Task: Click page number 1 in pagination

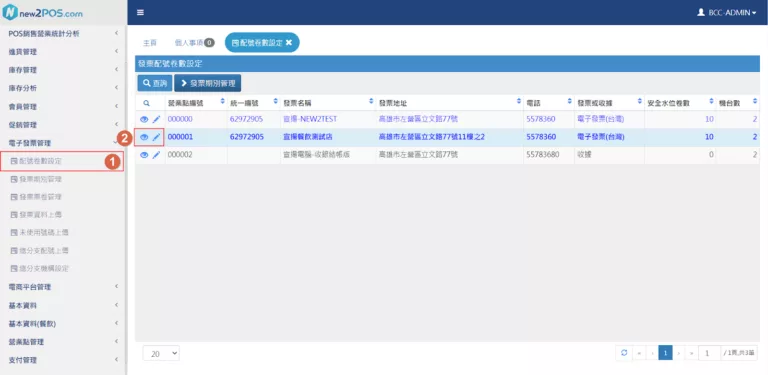Action: click(665, 352)
